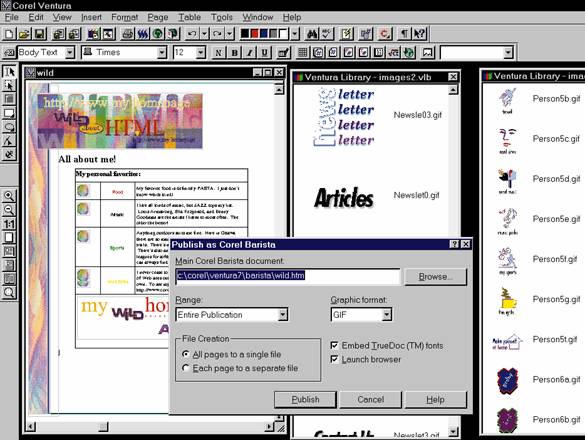
Task: Select Newsle03.gif in images2 library
Action: (417, 115)
